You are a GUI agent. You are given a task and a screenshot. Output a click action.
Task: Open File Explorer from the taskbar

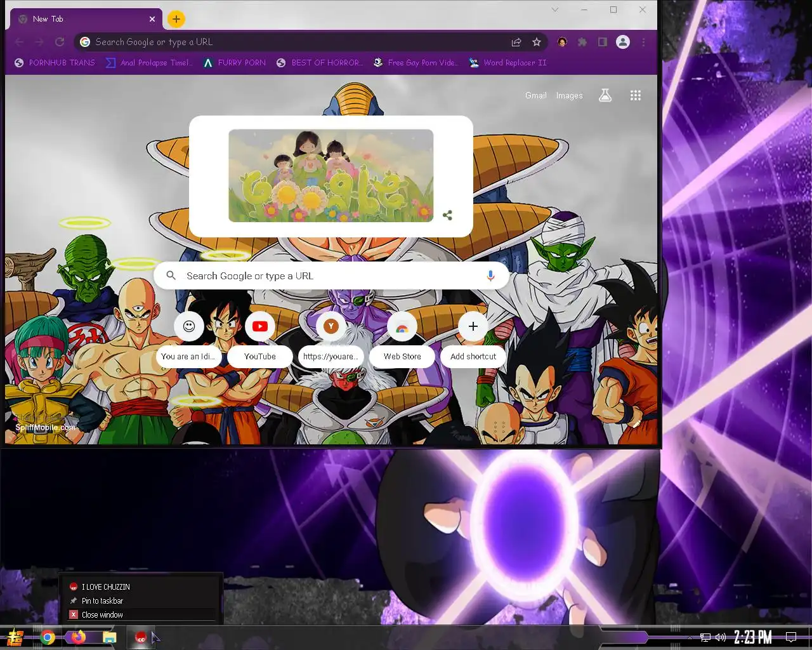[x=110, y=637]
